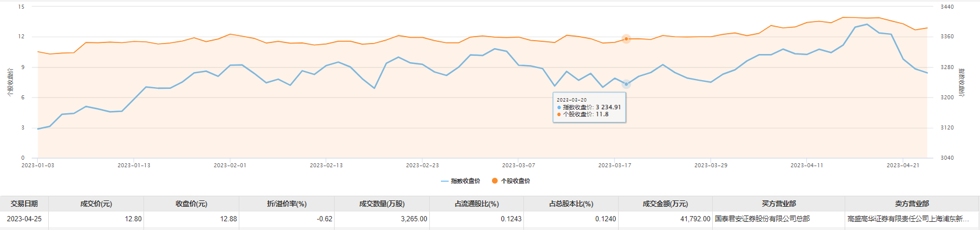Toggle the 个股收盘价 legend series
Viewport: 980px width, 230px height.
pos(511,181)
